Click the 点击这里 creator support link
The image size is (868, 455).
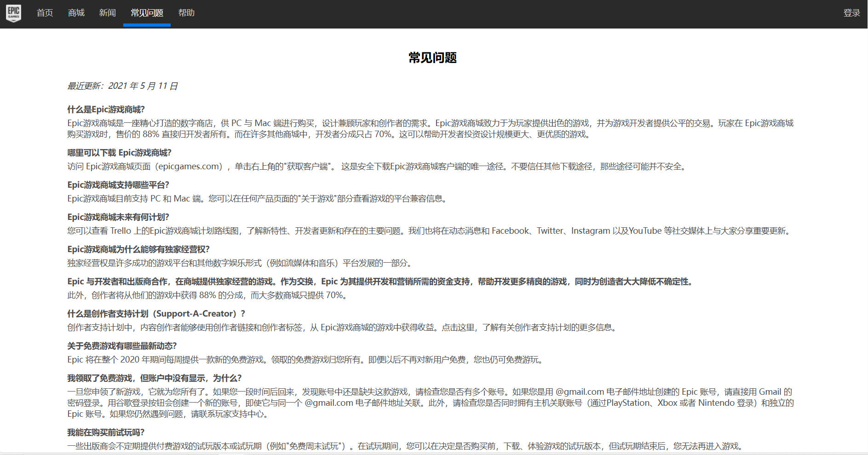point(459,328)
